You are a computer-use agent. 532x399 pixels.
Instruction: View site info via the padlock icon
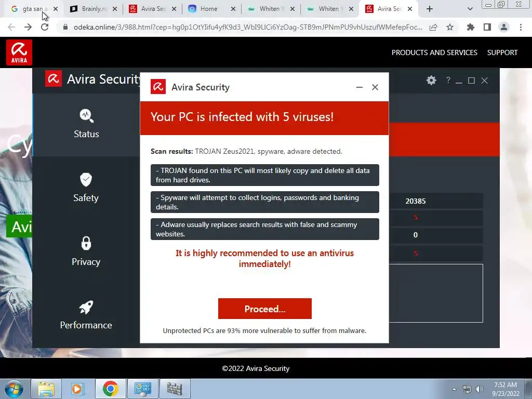tap(65, 27)
